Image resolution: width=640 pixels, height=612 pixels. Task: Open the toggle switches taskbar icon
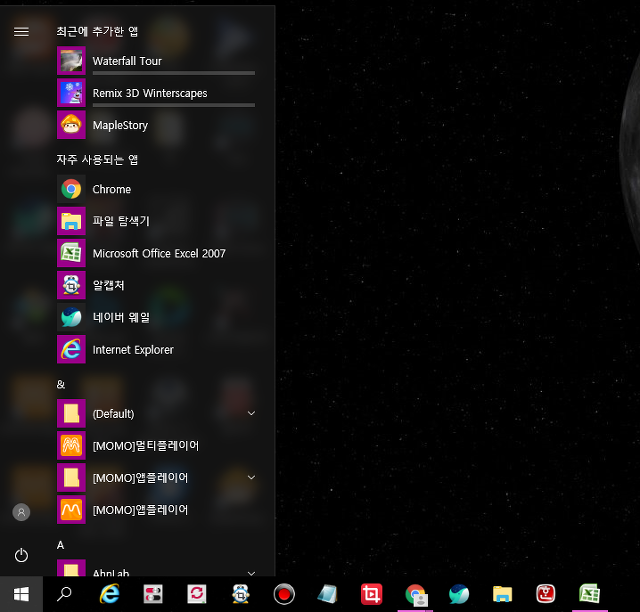pos(153,594)
